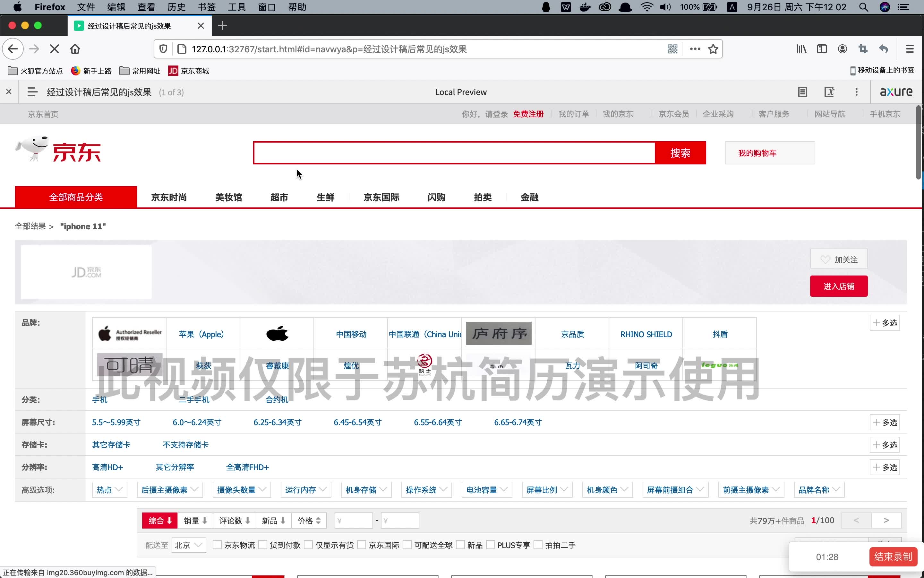
Task: Expand the 机身存储 dropdown
Action: (366, 490)
